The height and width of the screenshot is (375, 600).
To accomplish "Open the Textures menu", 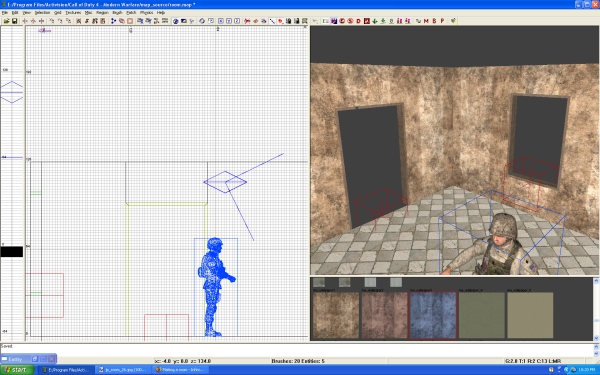I will pyautogui.click(x=73, y=13).
